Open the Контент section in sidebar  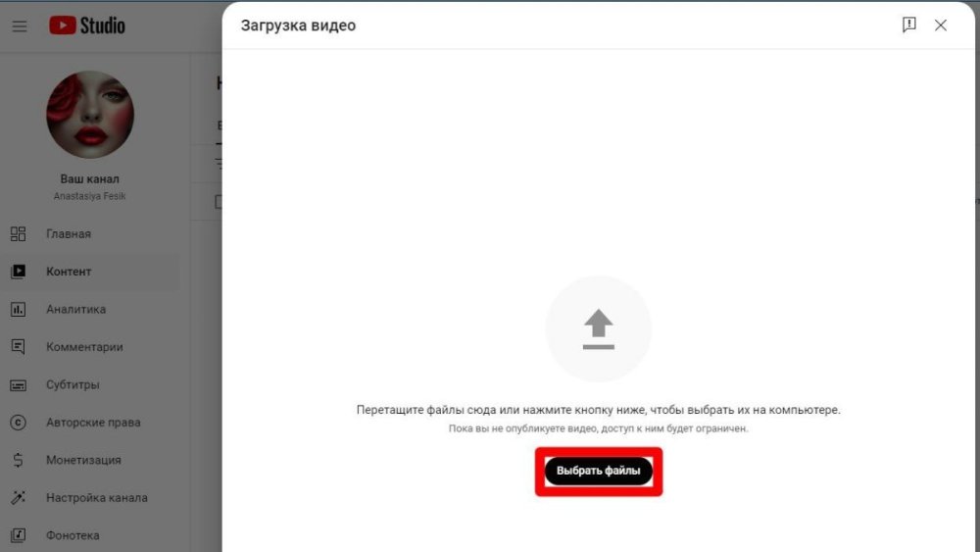69,272
